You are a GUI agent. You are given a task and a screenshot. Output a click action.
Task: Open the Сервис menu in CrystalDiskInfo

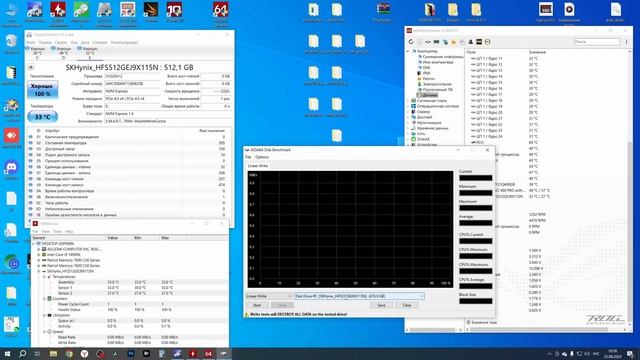pyautogui.click(x=61, y=42)
